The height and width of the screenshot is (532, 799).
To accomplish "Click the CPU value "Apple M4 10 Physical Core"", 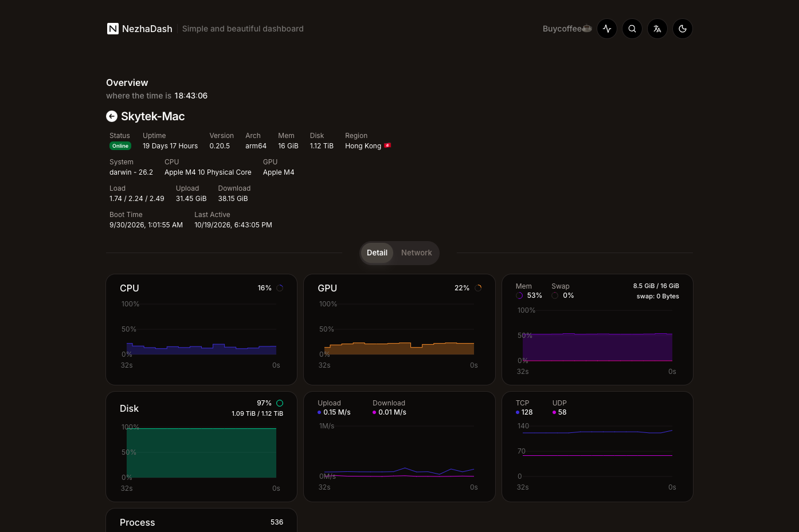I will coord(208,172).
